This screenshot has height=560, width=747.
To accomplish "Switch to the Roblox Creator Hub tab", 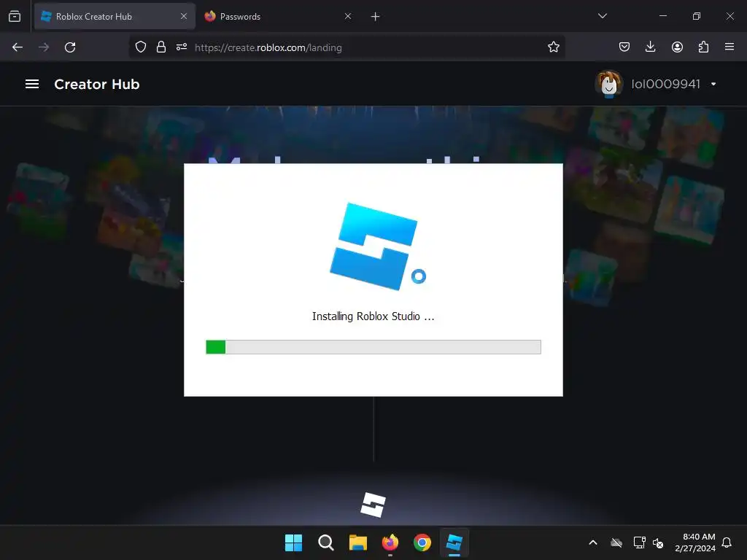I will pyautogui.click(x=115, y=16).
